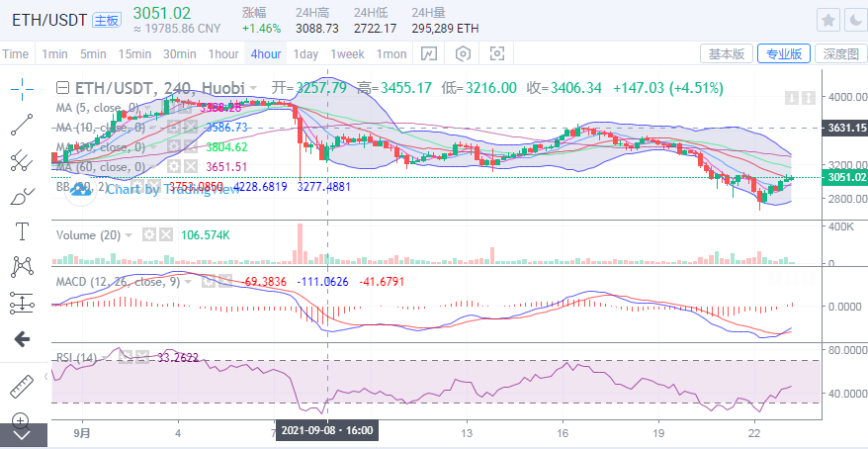Toggle the favorite star for ETH/USDT
Screen dimensions: 868x449
(828, 20)
